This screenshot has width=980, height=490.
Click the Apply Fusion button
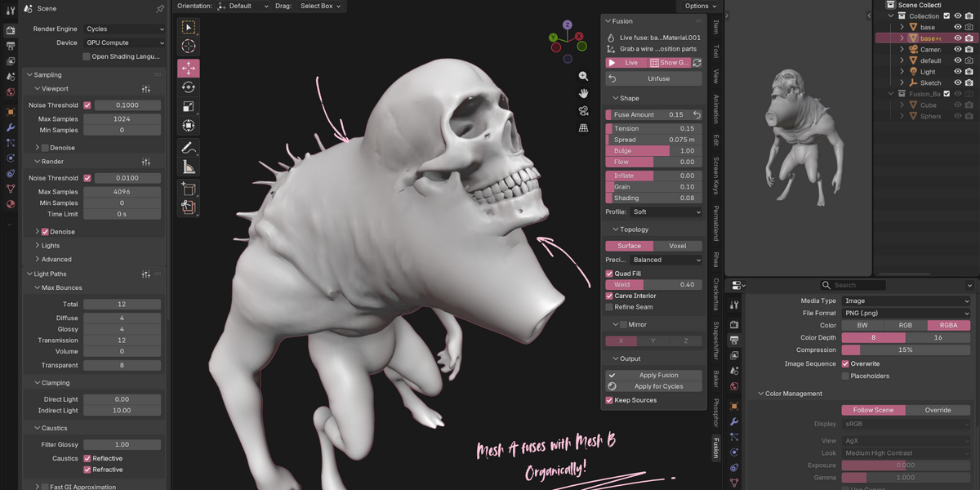point(653,376)
